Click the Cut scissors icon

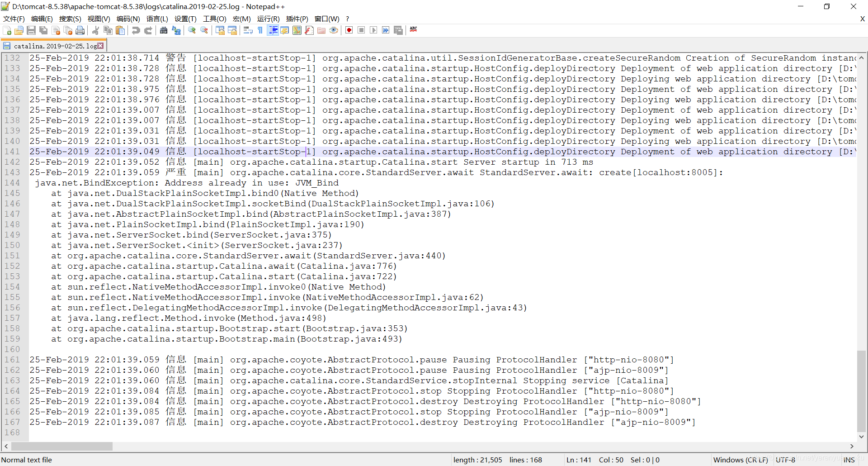(x=95, y=30)
